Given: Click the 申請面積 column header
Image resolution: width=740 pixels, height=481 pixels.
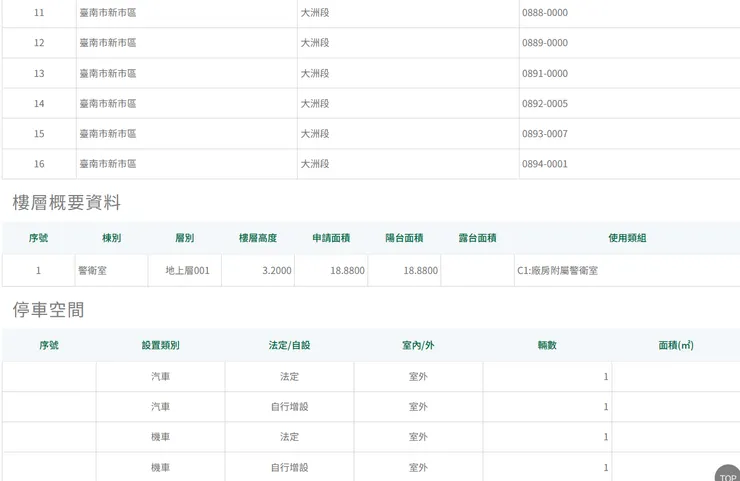Looking at the screenshot, I should [331, 238].
